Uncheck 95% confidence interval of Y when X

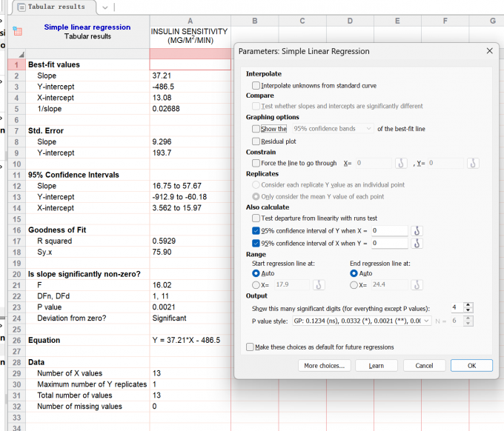(x=256, y=230)
